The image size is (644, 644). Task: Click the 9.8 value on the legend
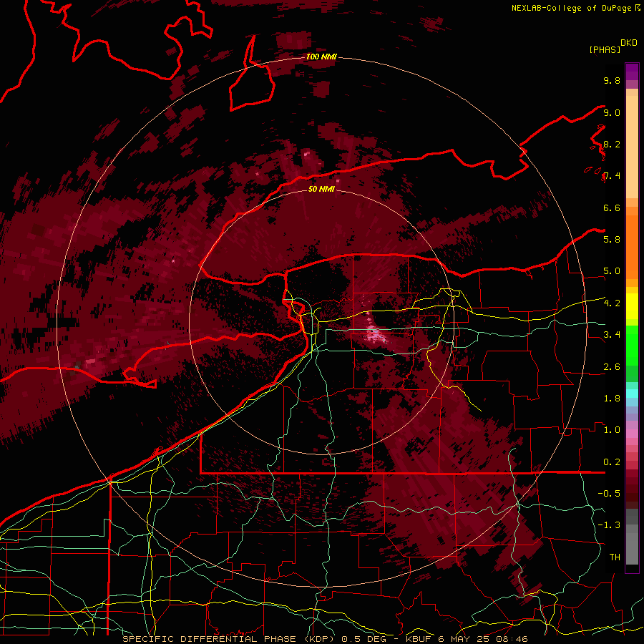(x=612, y=80)
